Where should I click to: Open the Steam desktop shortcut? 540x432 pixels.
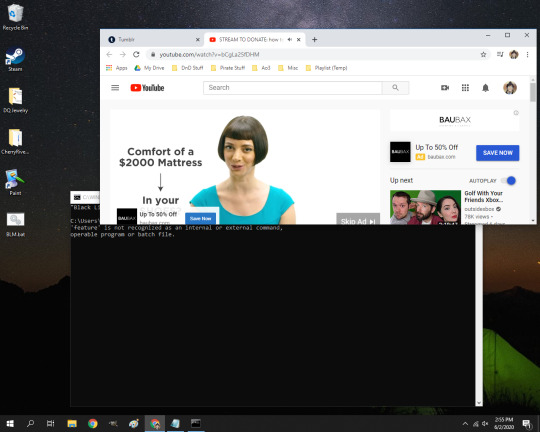click(x=15, y=59)
